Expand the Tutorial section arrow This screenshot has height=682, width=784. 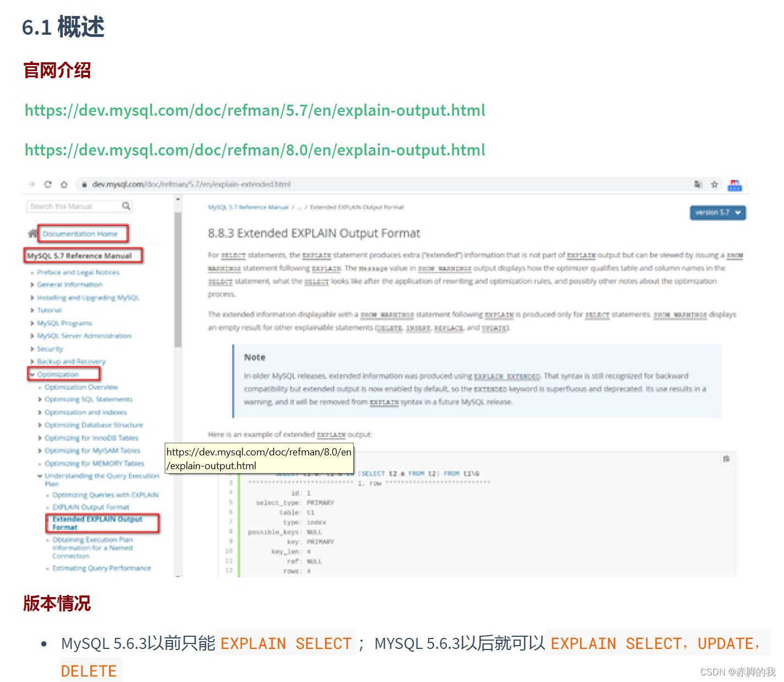[32, 310]
